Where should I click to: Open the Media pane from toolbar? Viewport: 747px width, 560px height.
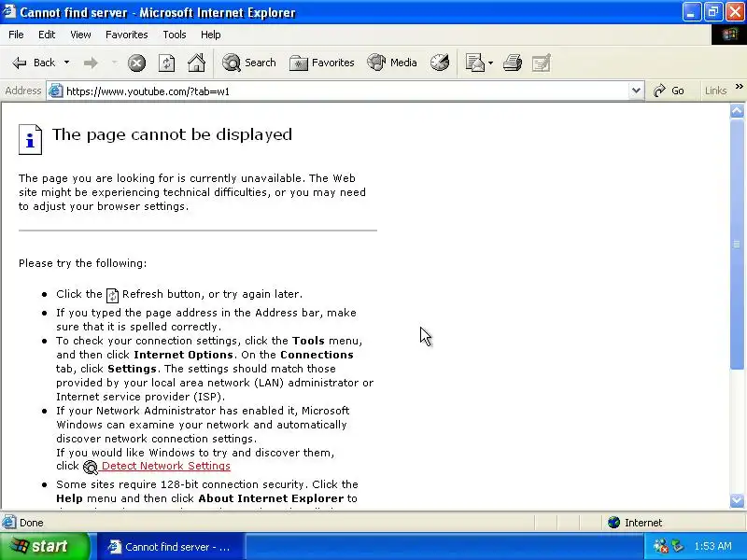point(392,63)
